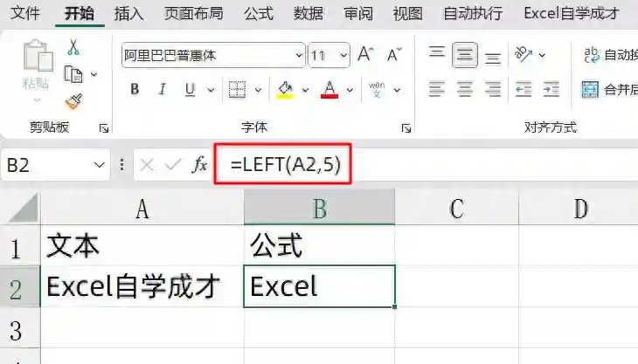The height and width of the screenshot is (364, 638).
Task: Click the Copy icon
Action: [73, 74]
